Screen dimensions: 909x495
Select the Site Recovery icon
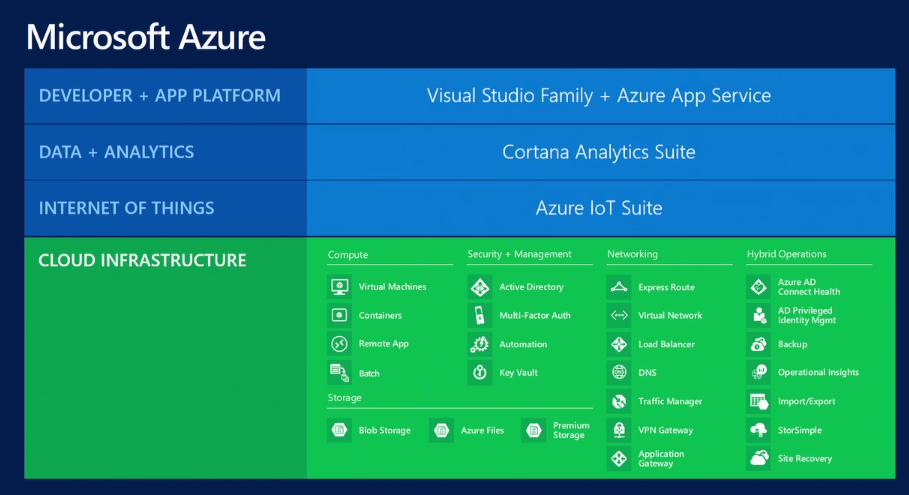(x=759, y=458)
